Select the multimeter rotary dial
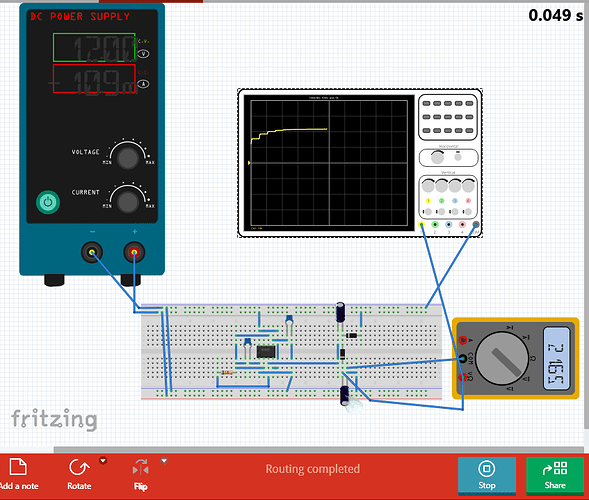The width and height of the screenshot is (589, 500). pos(502,358)
